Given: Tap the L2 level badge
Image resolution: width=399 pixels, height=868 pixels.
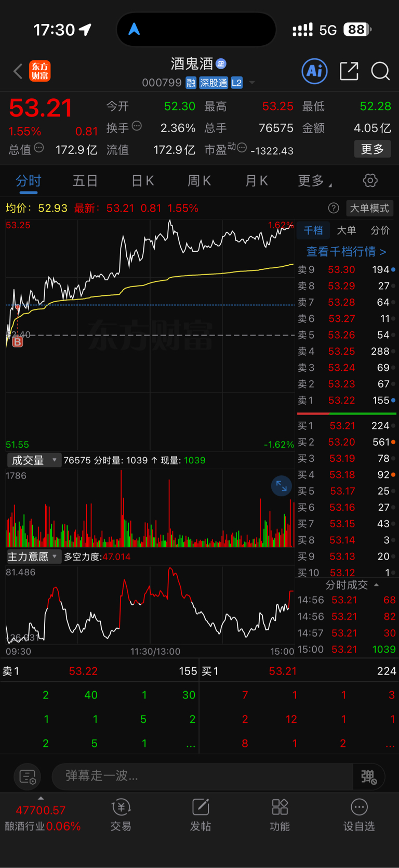Looking at the screenshot, I should (x=236, y=83).
